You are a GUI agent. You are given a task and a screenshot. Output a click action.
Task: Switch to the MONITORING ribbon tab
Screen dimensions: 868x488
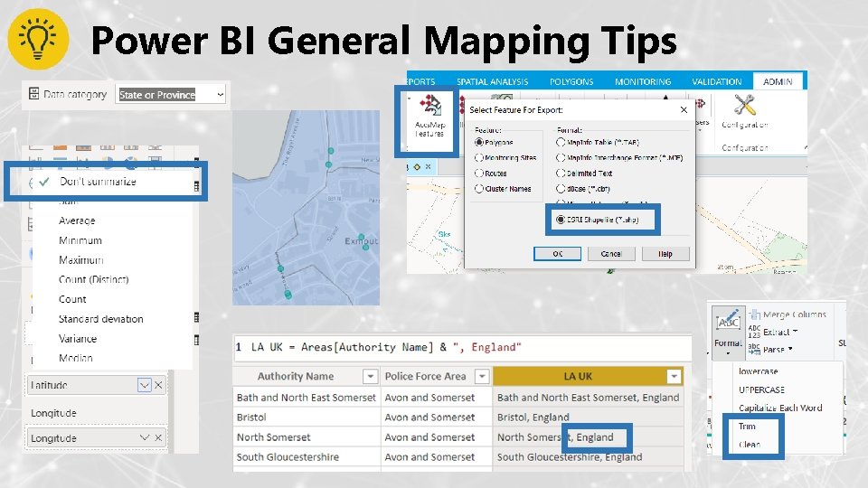(x=643, y=81)
